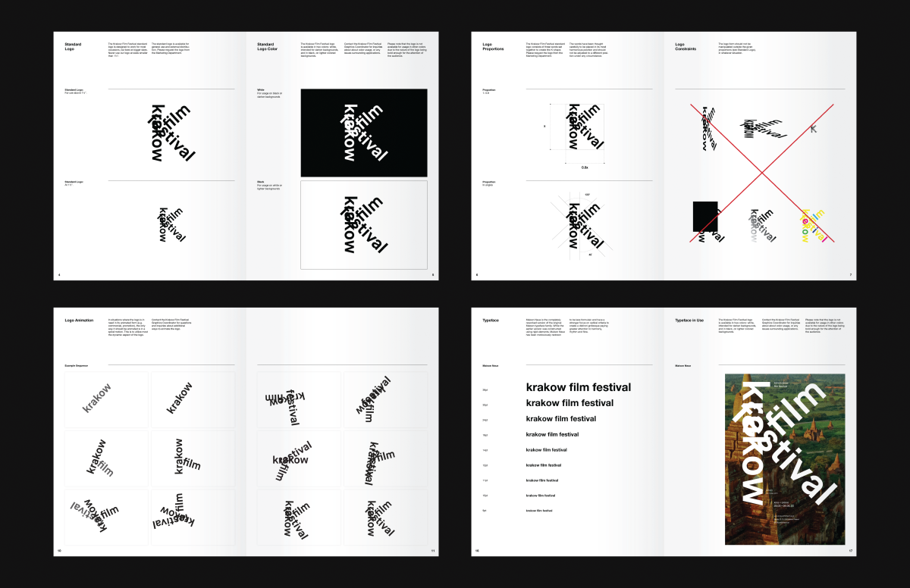Click the 'Standard Logo Color' page heading
Image resolution: width=910 pixels, height=588 pixels.
coord(267,47)
